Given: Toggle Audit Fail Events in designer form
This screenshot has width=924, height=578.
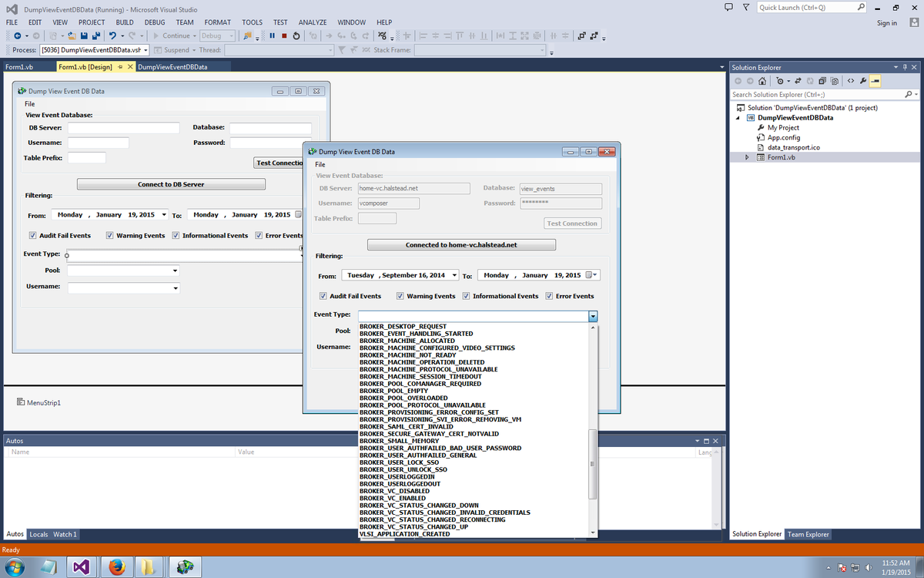Looking at the screenshot, I should [33, 235].
